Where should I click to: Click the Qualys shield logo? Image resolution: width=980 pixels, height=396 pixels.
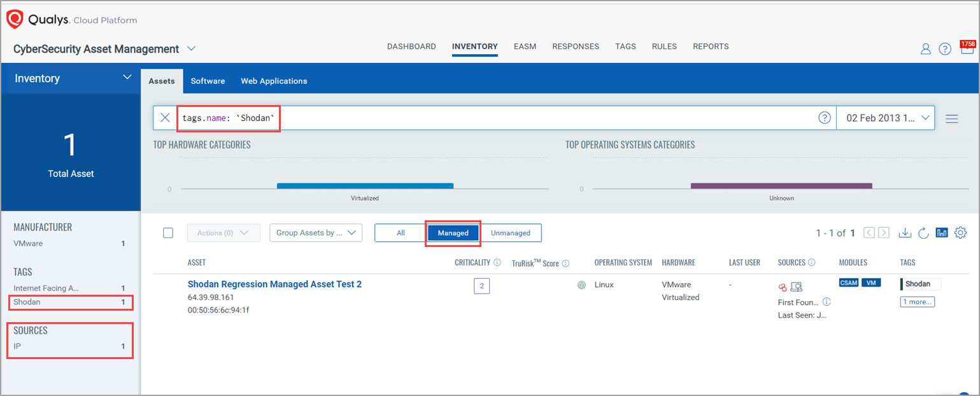(x=15, y=20)
